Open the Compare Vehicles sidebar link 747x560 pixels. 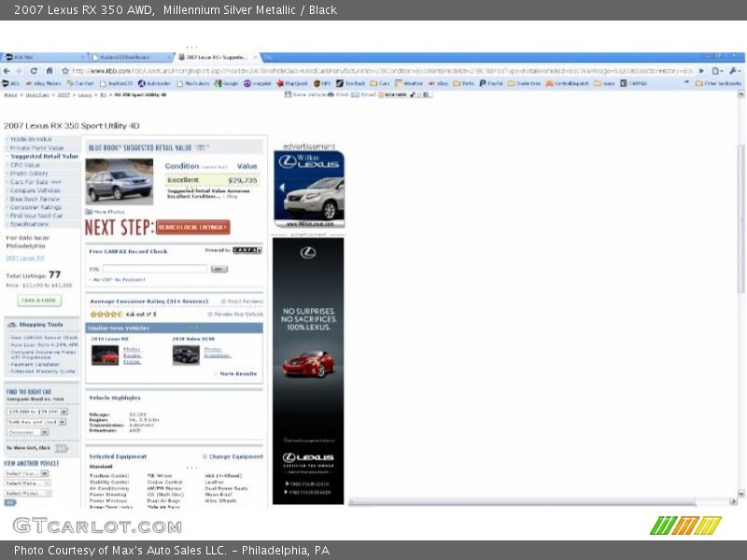pyautogui.click(x=35, y=190)
